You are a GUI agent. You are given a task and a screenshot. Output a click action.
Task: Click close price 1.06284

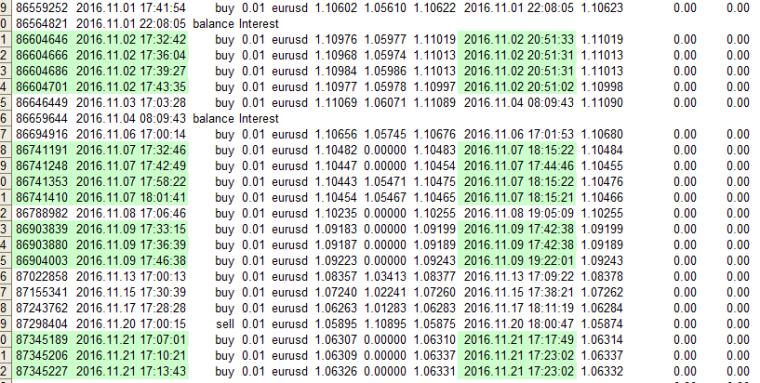602,308
